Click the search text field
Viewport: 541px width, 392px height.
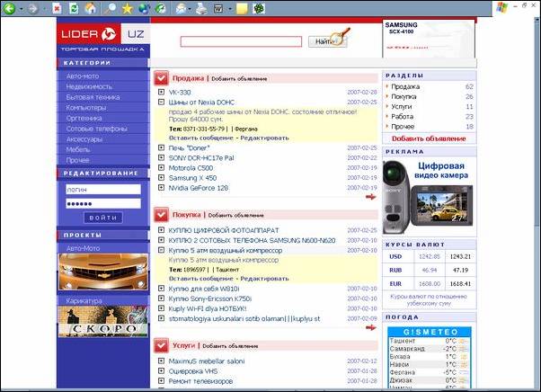(241, 41)
